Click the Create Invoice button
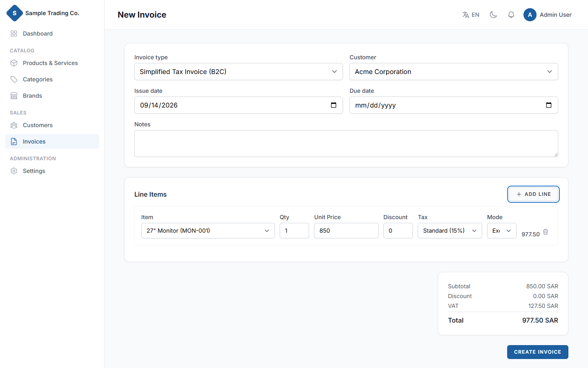The image size is (588, 368). 538,352
